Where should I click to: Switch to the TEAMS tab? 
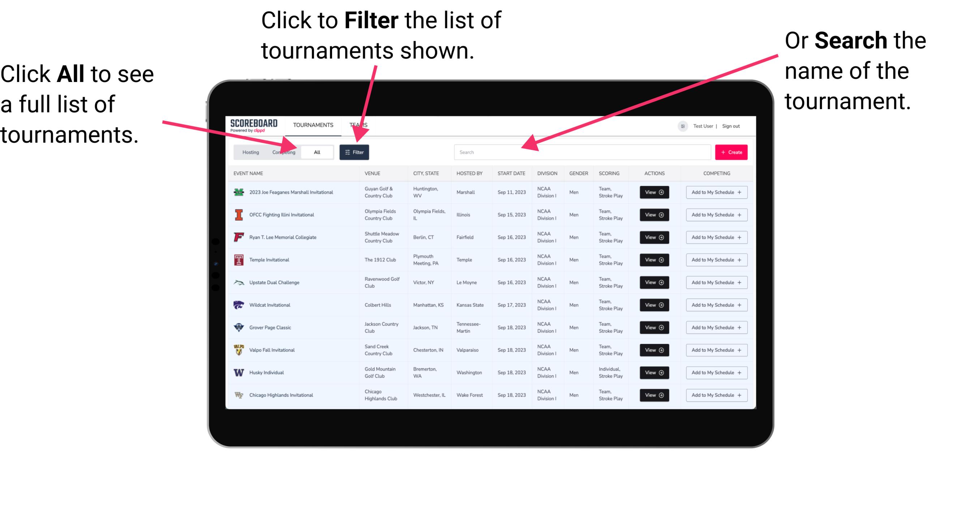pyautogui.click(x=360, y=125)
